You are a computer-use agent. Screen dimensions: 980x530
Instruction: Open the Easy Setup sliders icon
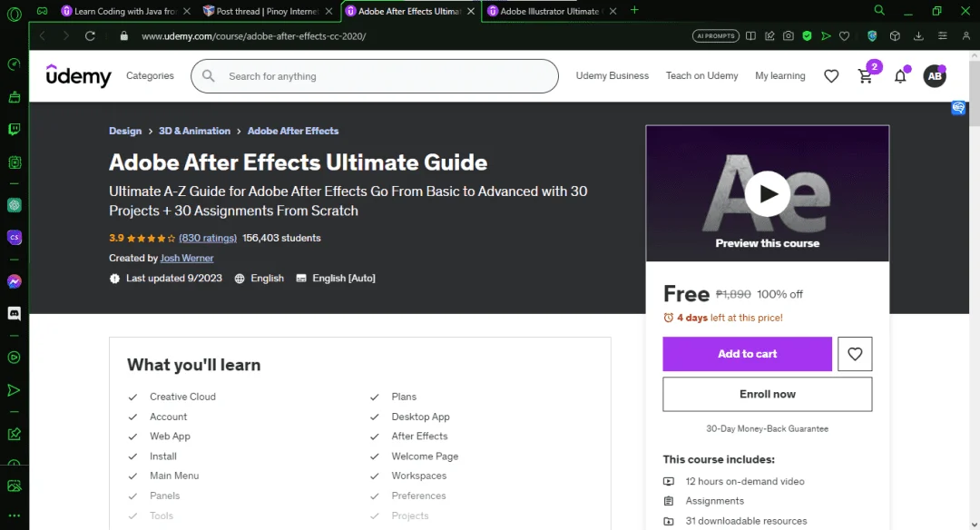pos(943,36)
